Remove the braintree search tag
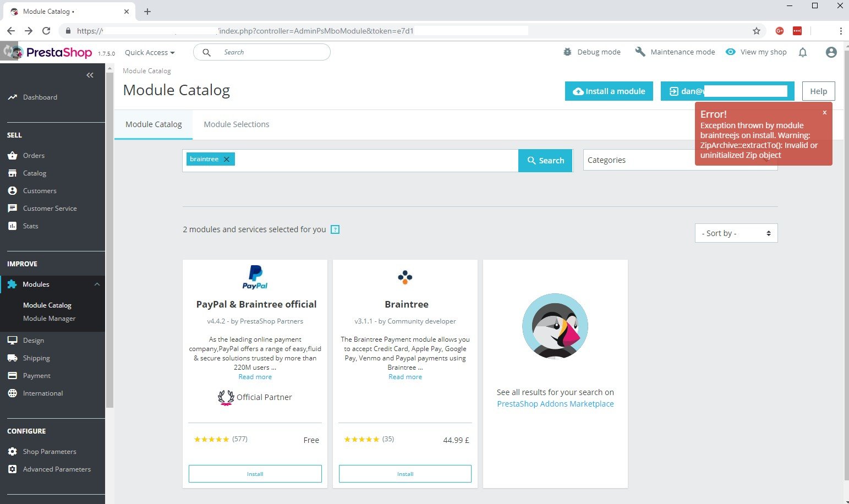 [x=227, y=159]
